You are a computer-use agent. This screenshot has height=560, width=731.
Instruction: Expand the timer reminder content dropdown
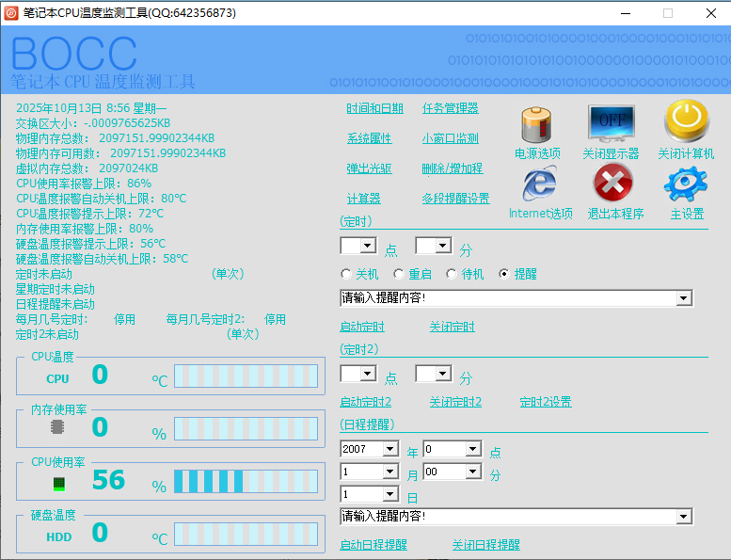[684, 298]
